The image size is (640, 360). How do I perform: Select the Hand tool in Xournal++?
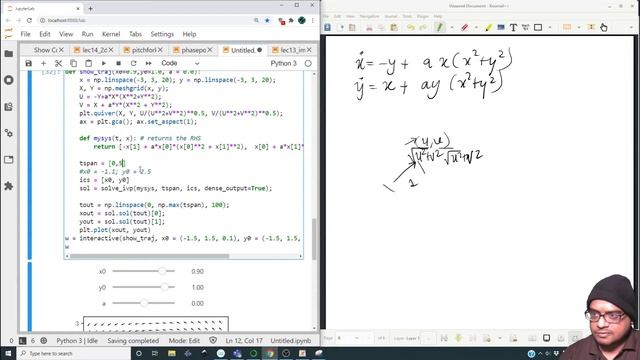(x=604, y=27)
